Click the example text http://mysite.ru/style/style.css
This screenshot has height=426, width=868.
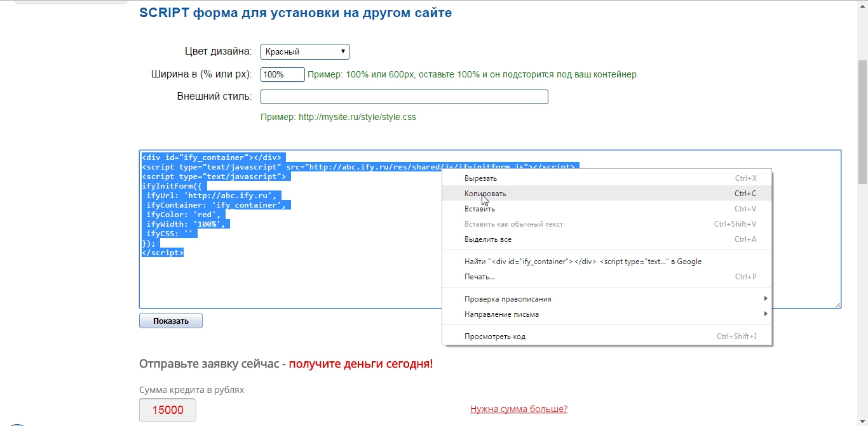[x=357, y=117]
